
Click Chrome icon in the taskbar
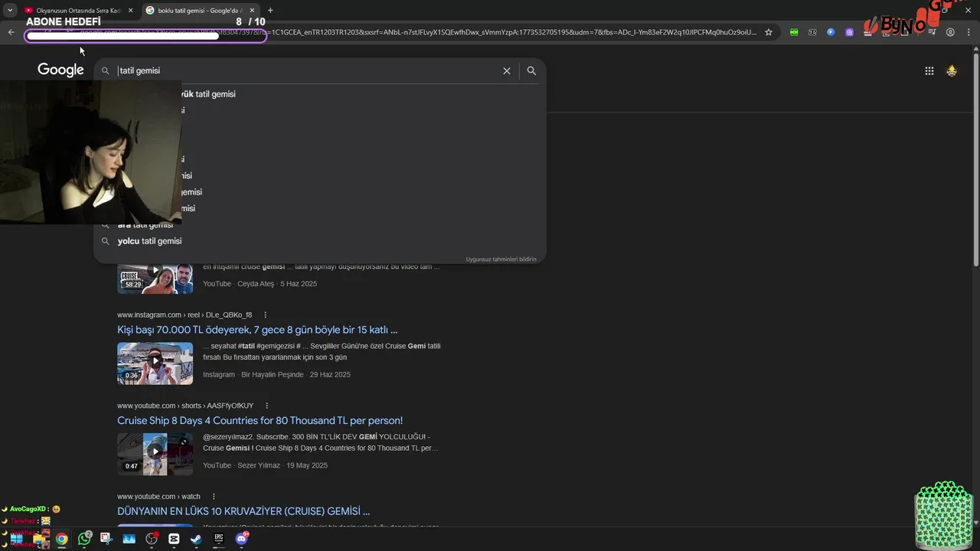(61, 539)
